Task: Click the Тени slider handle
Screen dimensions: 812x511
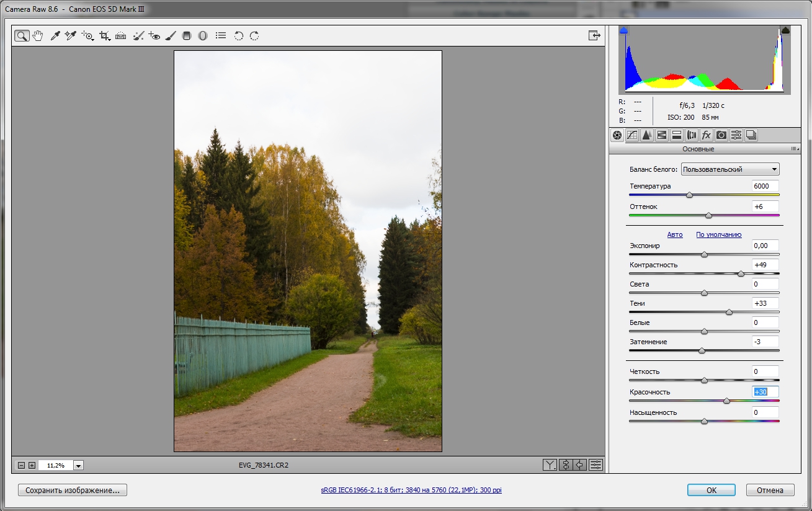Action: [x=729, y=312]
